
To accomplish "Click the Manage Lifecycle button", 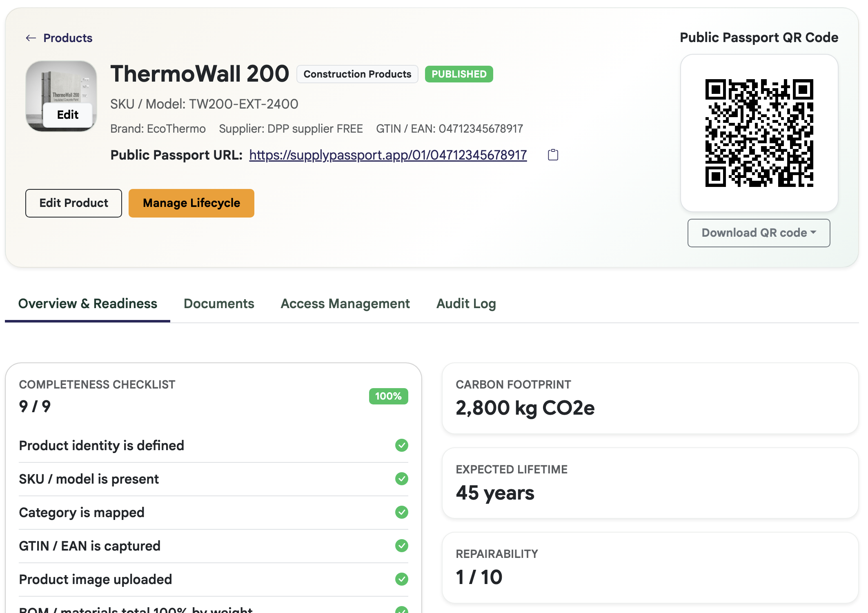I will click(x=191, y=203).
